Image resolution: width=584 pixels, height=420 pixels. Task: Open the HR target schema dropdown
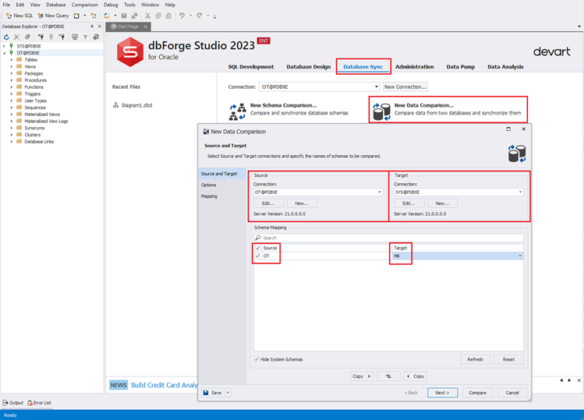pyautogui.click(x=520, y=256)
